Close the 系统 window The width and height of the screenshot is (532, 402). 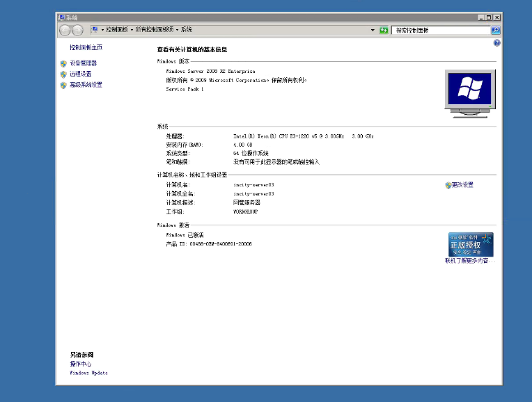[496, 17]
